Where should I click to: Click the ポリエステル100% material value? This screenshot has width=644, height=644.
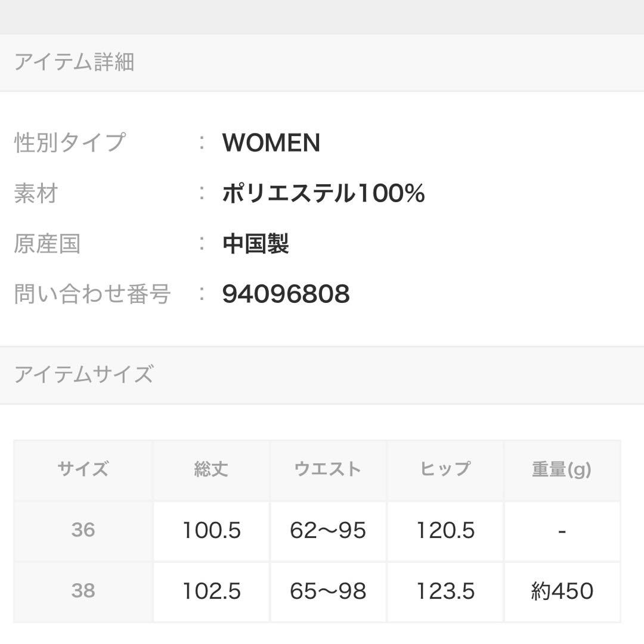point(323,193)
